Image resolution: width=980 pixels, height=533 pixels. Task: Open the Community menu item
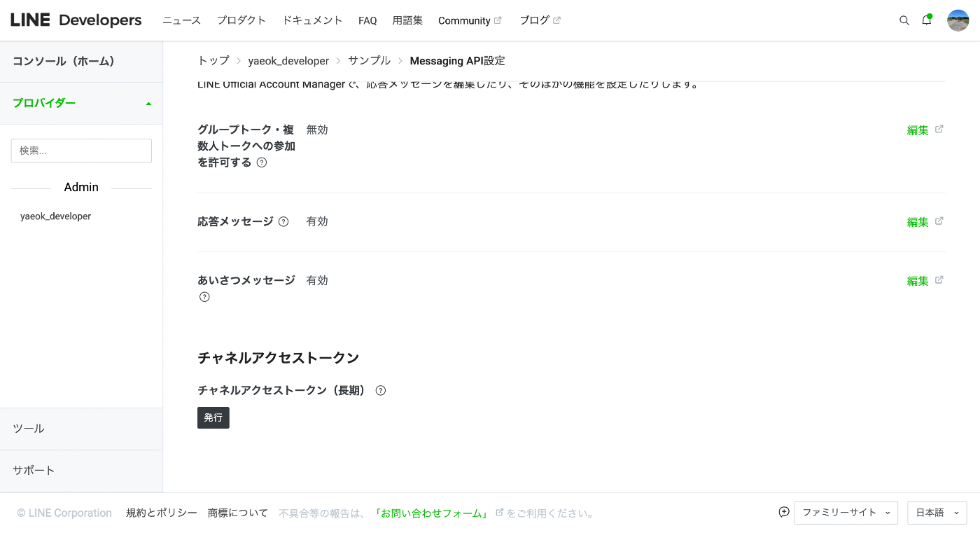coord(464,20)
